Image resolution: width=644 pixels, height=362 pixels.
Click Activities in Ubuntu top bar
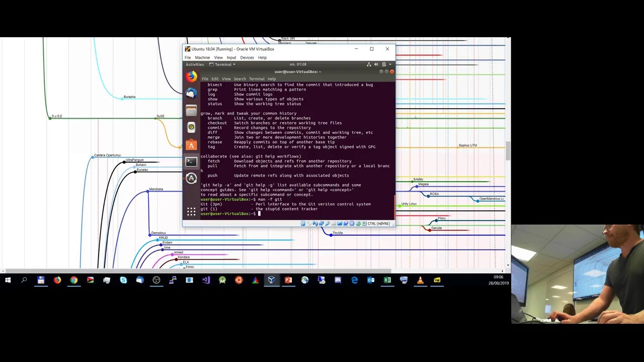click(195, 64)
